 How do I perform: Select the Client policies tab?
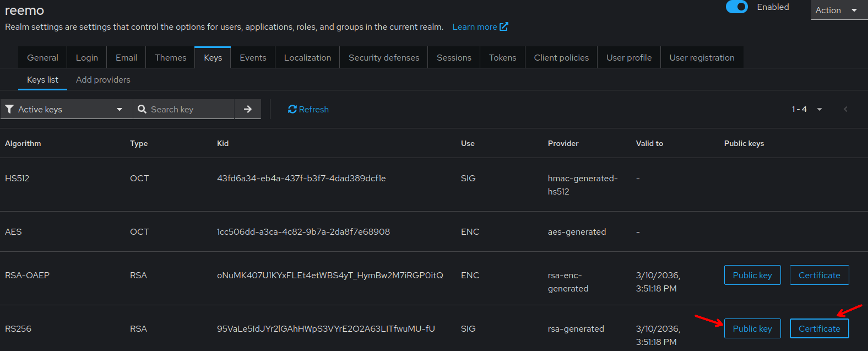pos(561,57)
